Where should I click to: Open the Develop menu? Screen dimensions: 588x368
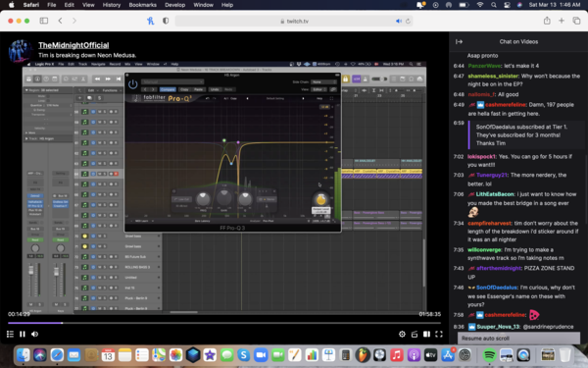[174, 5]
